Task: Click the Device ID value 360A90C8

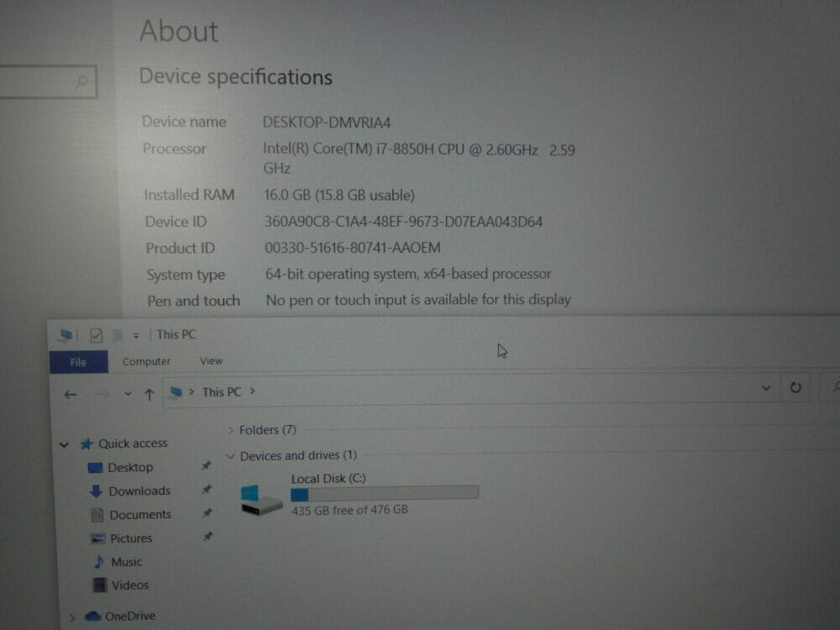Action: point(403,222)
